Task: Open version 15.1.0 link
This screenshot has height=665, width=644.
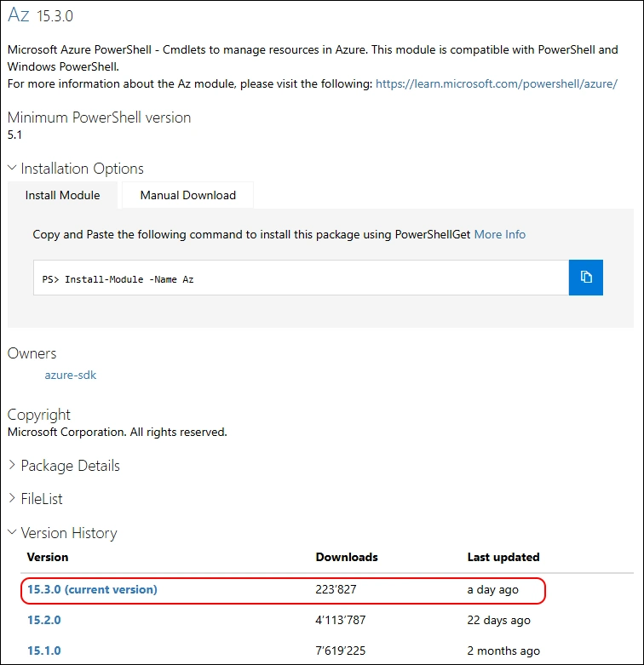Action: point(44,651)
